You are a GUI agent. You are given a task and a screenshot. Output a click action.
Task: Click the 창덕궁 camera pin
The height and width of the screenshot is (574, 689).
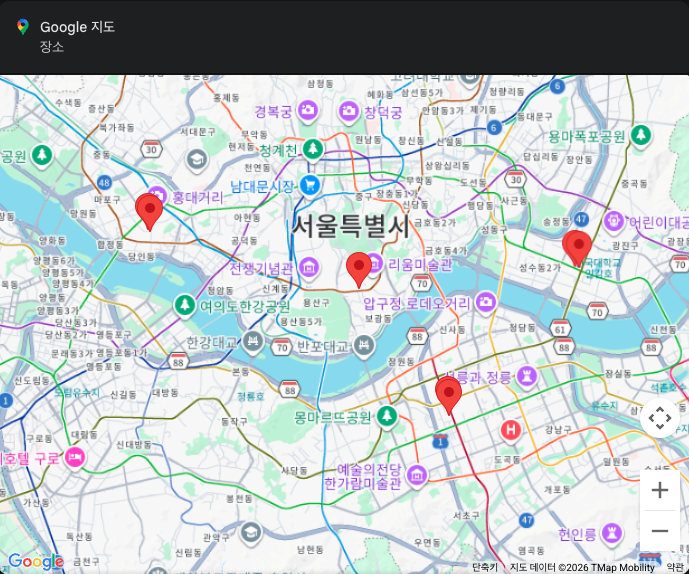pyautogui.click(x=349, y=111)
